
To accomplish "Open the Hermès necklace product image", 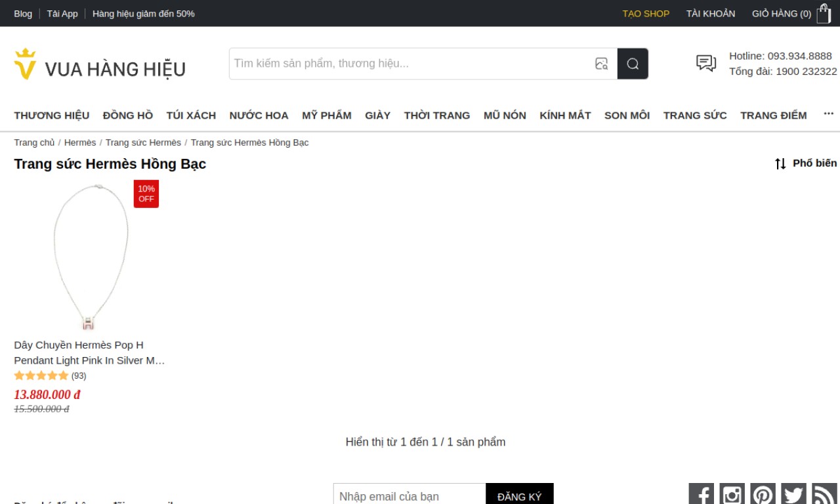I will click(90, 257).
